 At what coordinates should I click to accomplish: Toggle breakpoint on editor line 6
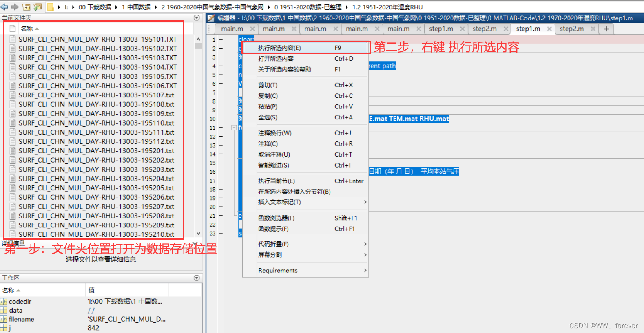pyautogui.click(x=221, y=84)
